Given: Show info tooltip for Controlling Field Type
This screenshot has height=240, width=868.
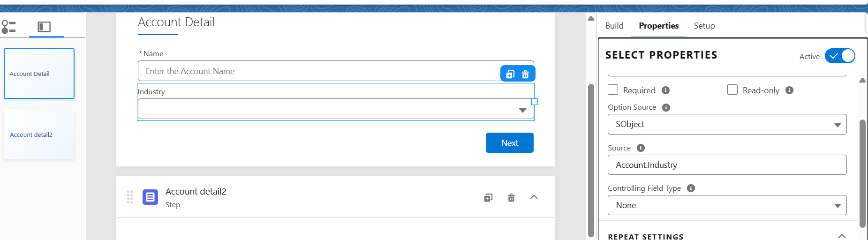Looking at the screenshot, I should [691, 188].
